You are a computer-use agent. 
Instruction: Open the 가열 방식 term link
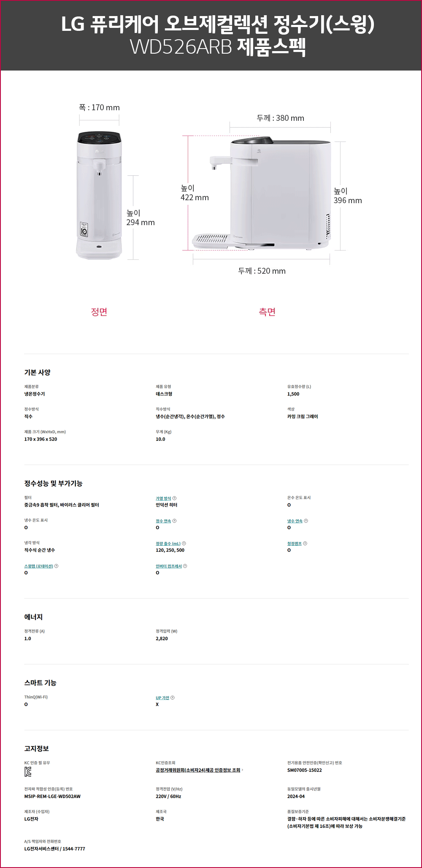(x=163, y=498)
